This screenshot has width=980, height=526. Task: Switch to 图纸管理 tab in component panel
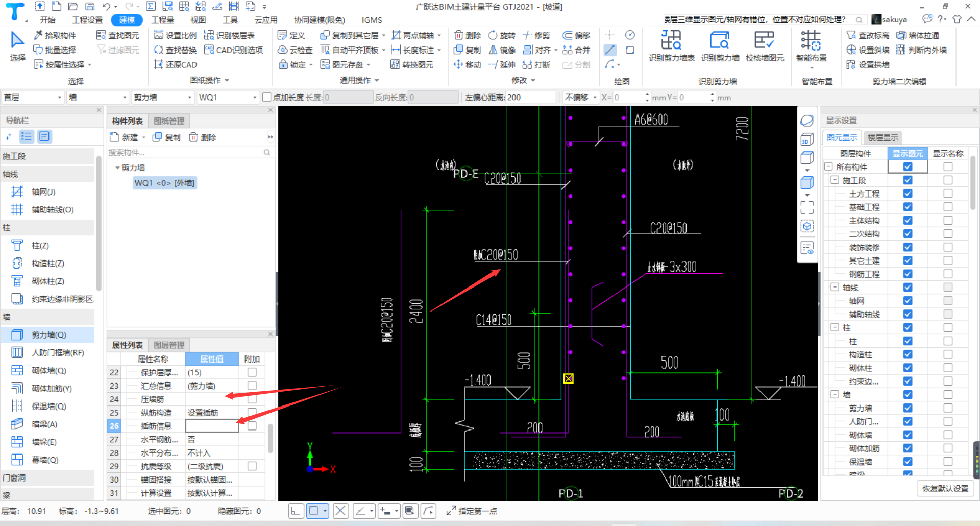[169, 121]
